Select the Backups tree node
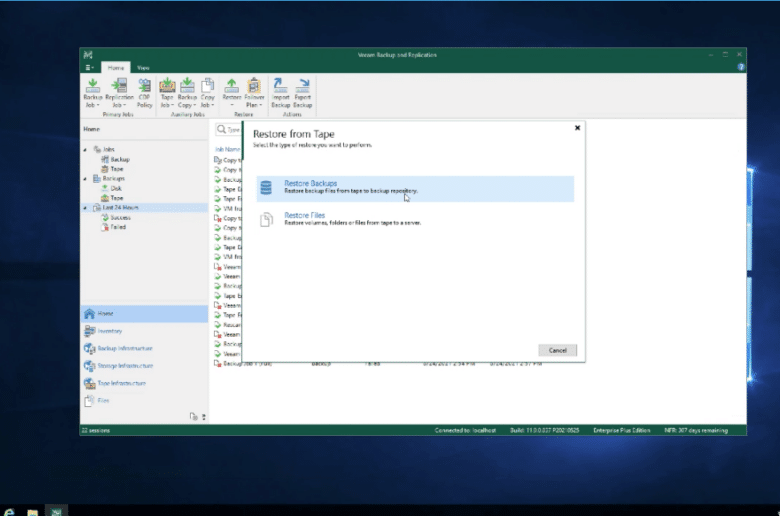Screen dimensions: 780x516 (x=109, y=178)
